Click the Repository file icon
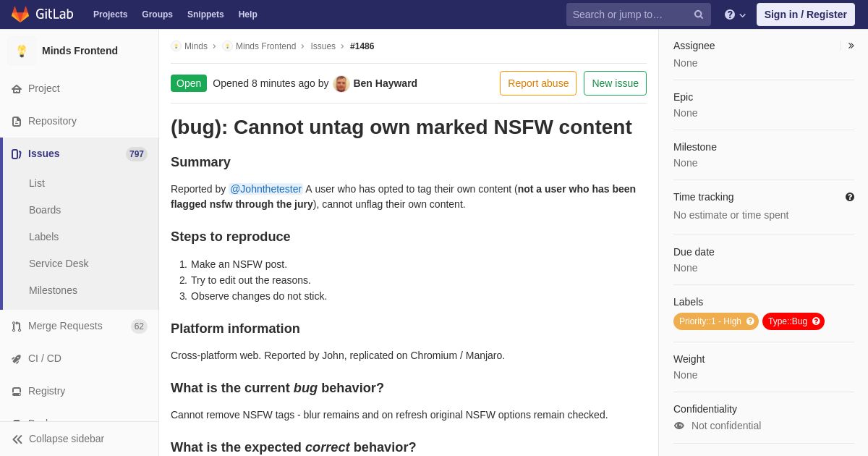Viewport: 868px width, 456px height. (17, 122)
